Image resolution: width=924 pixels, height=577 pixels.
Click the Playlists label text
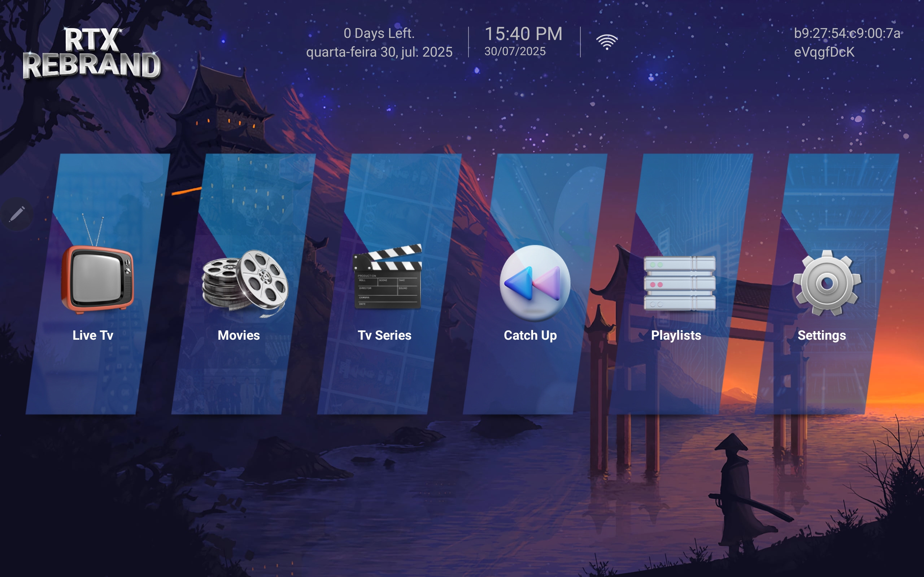(x=676, y=335)
